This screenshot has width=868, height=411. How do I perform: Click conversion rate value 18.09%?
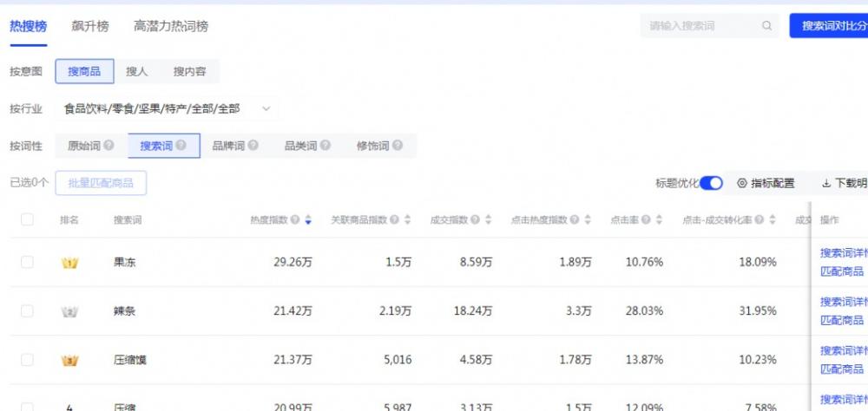[x=758, y=262]
